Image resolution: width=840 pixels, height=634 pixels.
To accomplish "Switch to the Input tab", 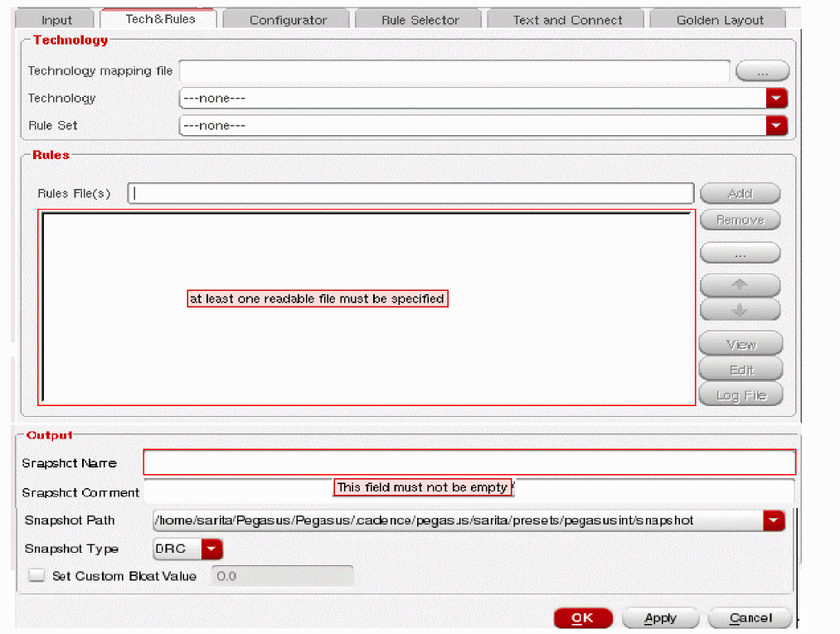I will 56,20.
